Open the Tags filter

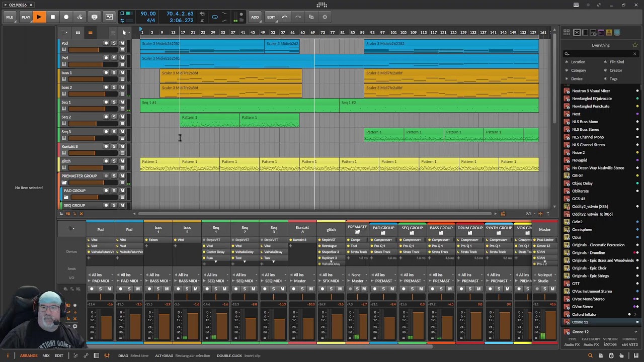coord(613,79)
